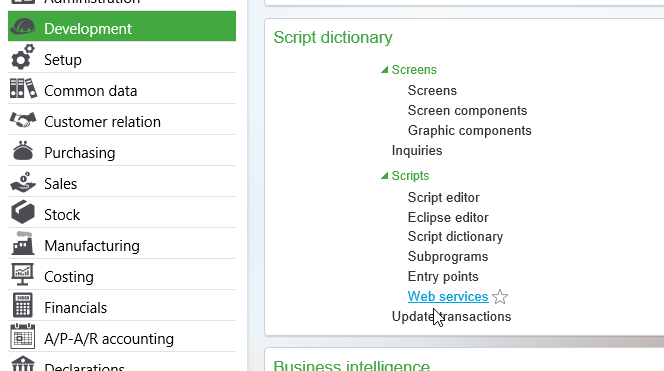
Task: Click the Customer relation handshake icon
Action: point(23,120)
